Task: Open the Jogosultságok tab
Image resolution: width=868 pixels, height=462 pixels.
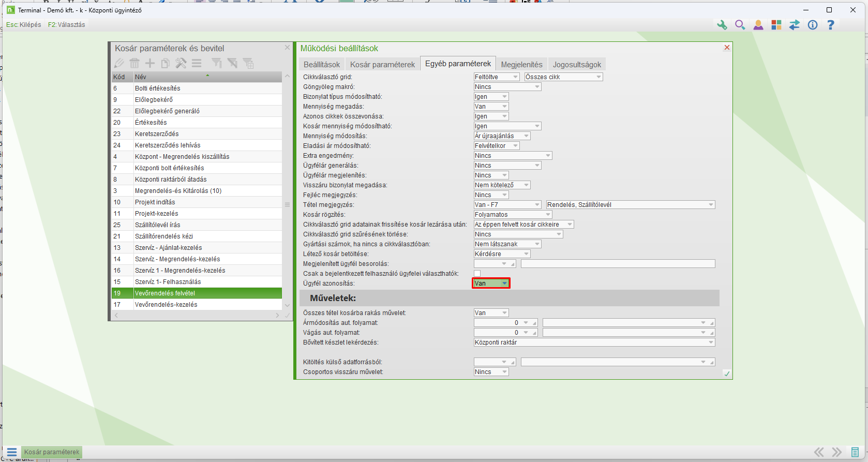Action: (577, 65)
